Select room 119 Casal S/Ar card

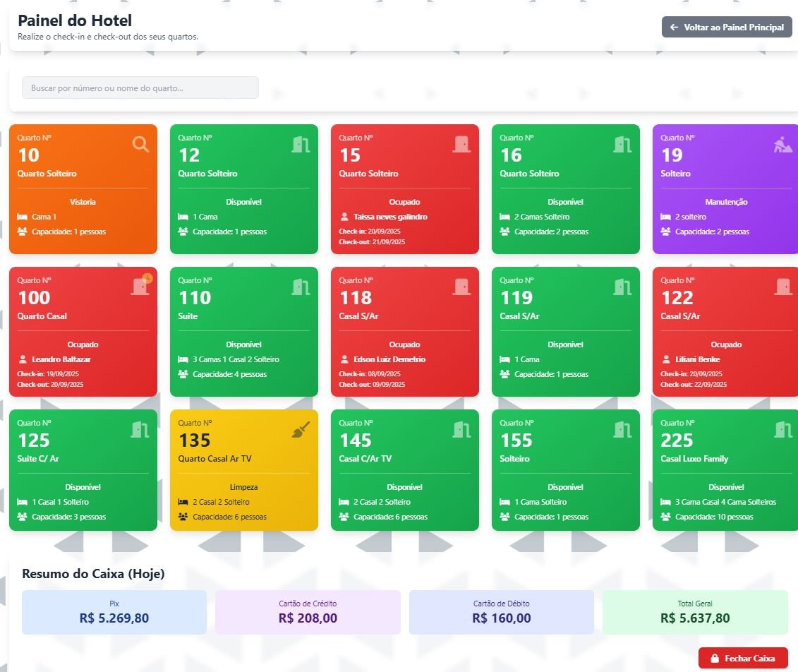coord(565,332)
